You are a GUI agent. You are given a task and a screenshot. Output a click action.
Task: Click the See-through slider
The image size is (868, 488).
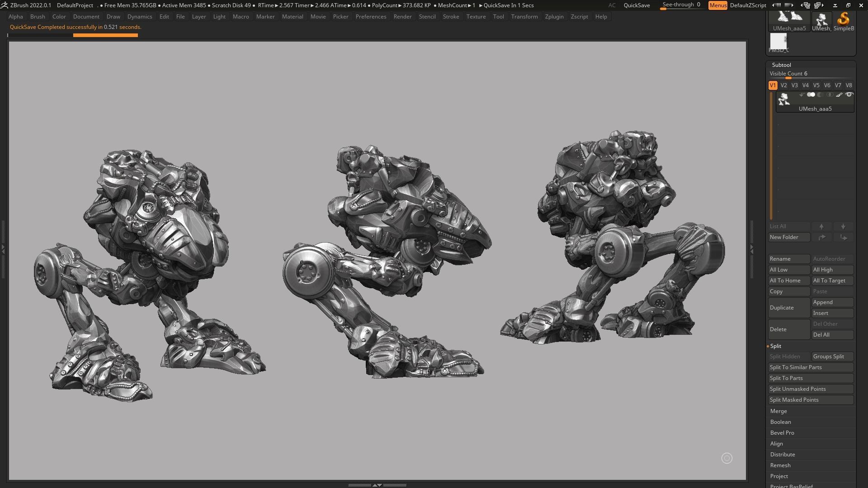(681, 5)
